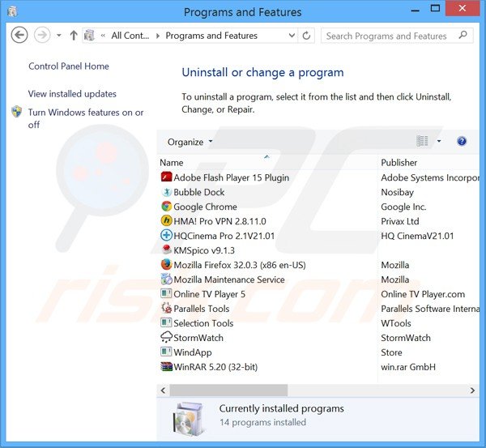Click the Selection Tools icon
This screenshot has width=486, height=448.
pos(166,322)
